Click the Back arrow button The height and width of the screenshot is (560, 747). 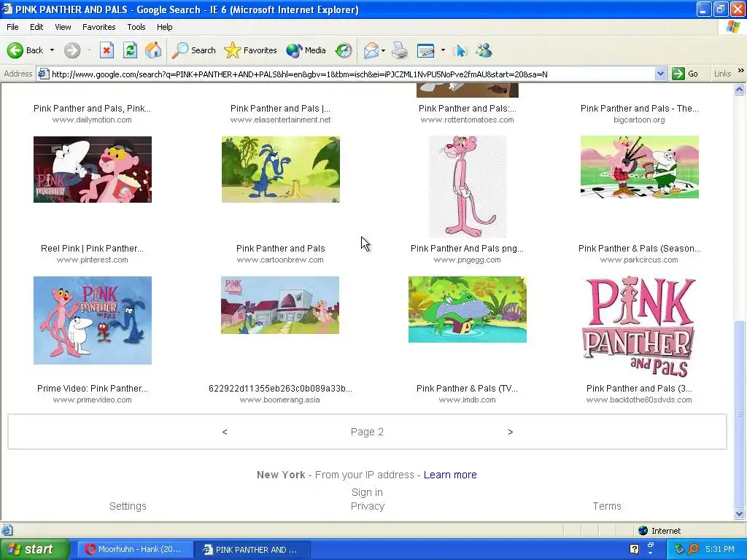[25, 50]
